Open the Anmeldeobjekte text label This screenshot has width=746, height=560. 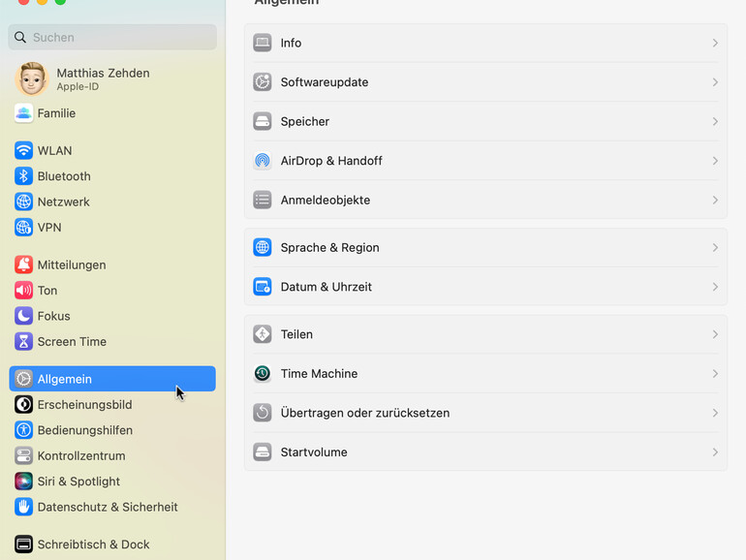[x=326, y=200]
